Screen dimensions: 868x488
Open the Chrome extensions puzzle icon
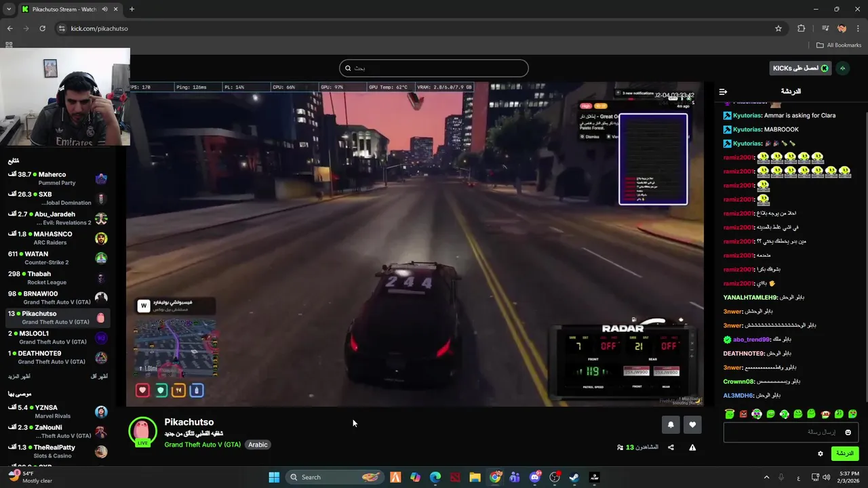click(802, 28)
